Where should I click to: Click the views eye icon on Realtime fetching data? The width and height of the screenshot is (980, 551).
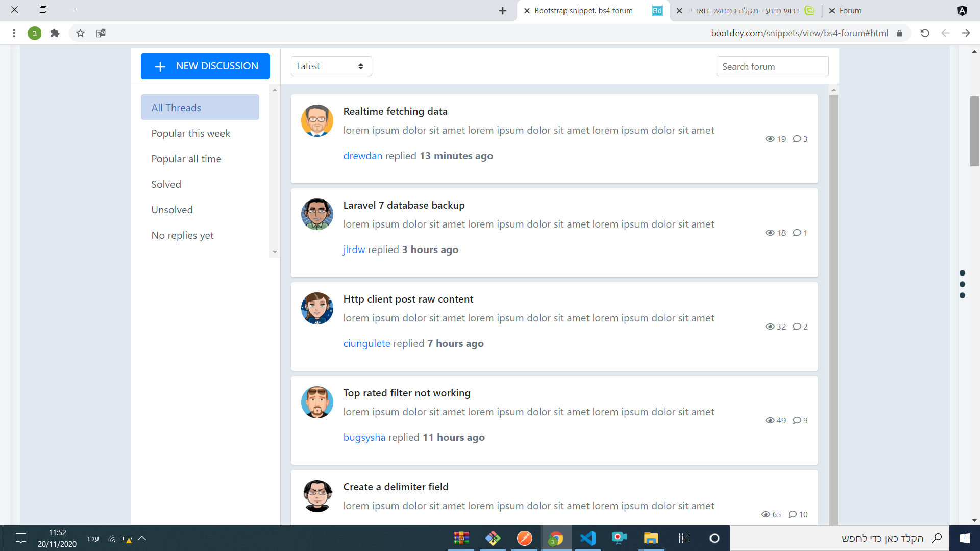[770, 139]
